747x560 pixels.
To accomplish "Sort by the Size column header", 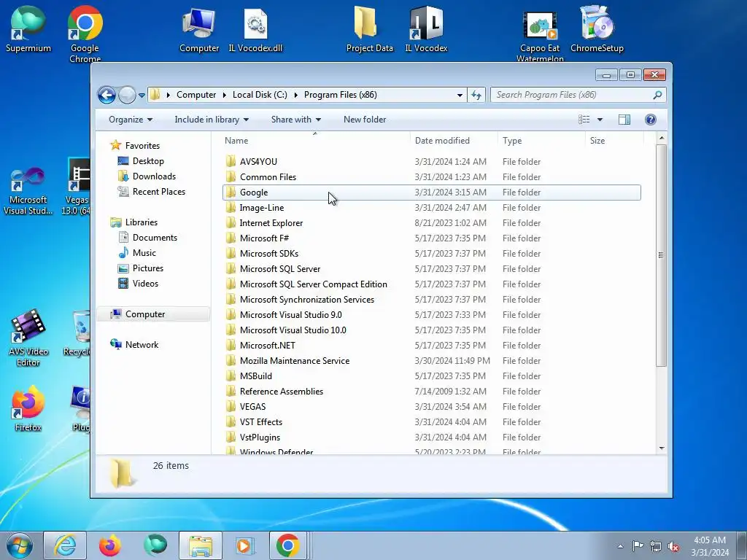I will [x=614, y=141].
